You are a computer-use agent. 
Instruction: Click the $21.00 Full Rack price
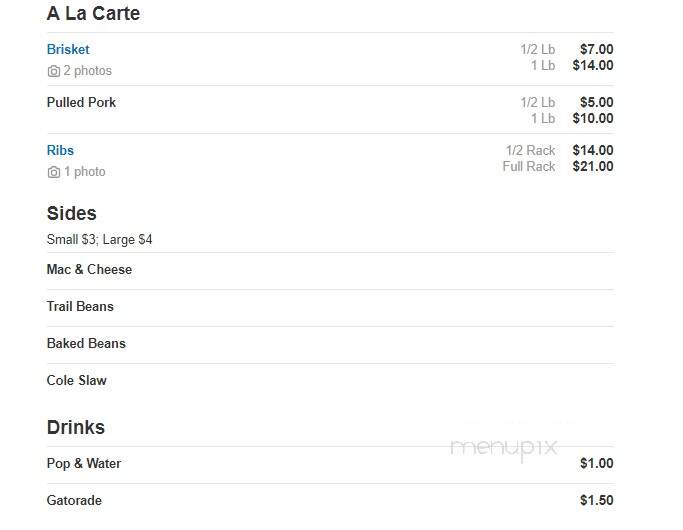pyautogui.click(x=593, y=166)
